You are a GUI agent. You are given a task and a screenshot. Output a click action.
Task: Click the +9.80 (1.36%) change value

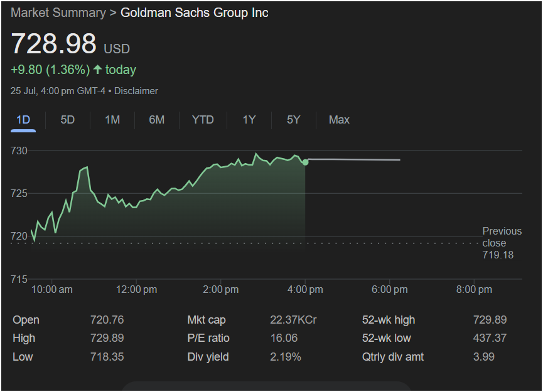tap(50, 70)
